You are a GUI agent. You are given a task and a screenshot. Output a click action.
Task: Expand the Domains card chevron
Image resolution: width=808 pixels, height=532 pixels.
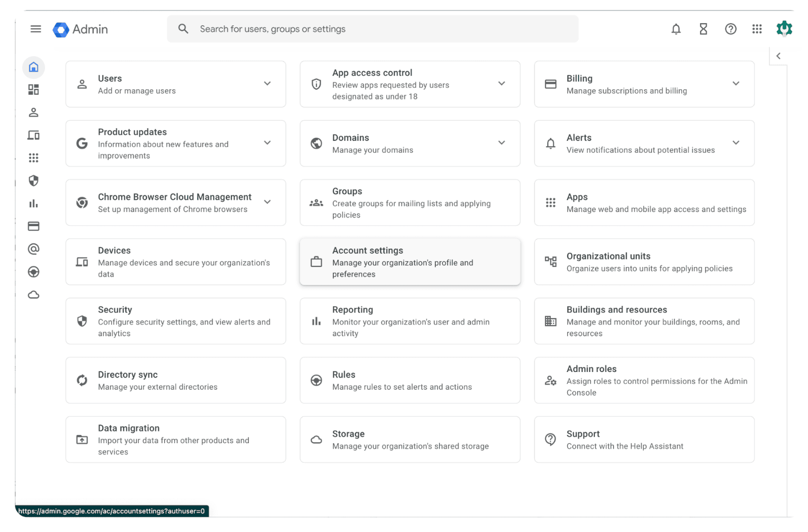501,143
